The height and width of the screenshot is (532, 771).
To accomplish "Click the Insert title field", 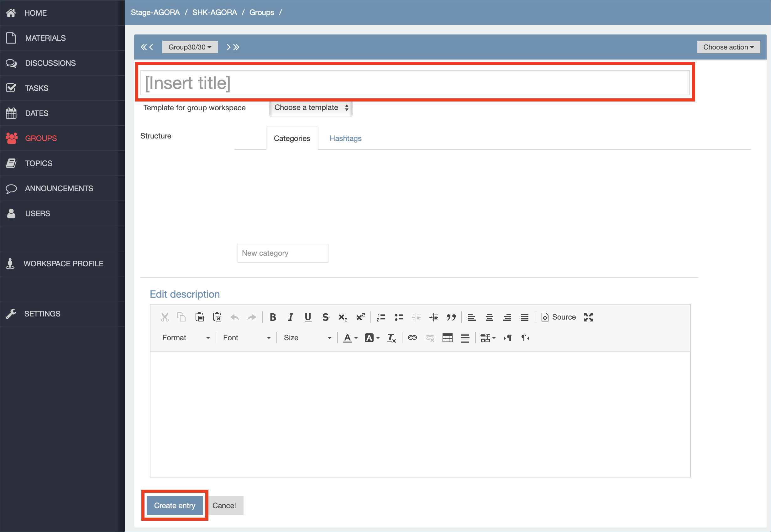I will tap(415, 83).
